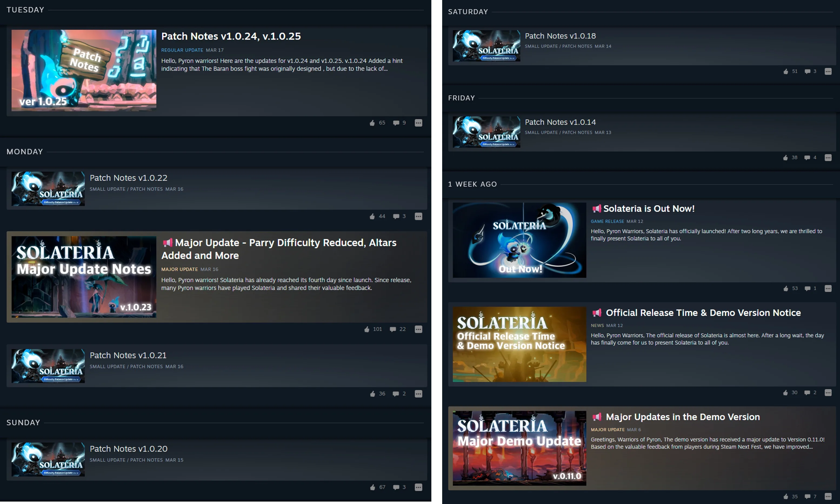Open comments on Patch Notes v1.0.14
The width and height of the screenshot is (840, 504).
(811, 158)
